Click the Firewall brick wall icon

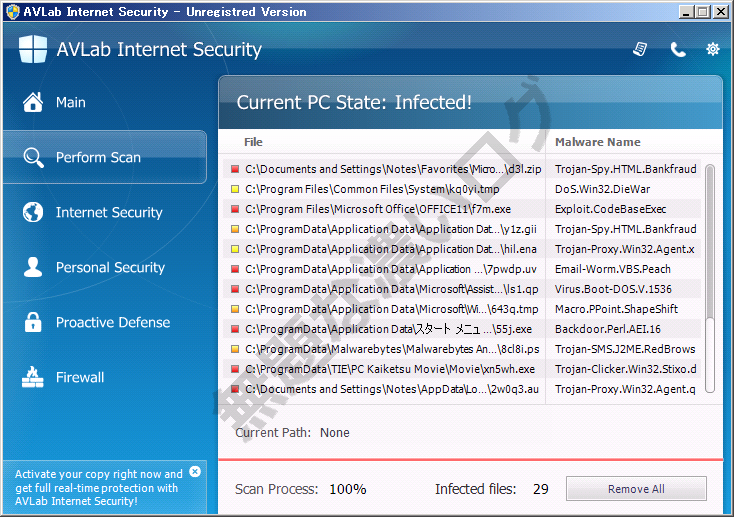pyautogui.click(x=33, y=377)
